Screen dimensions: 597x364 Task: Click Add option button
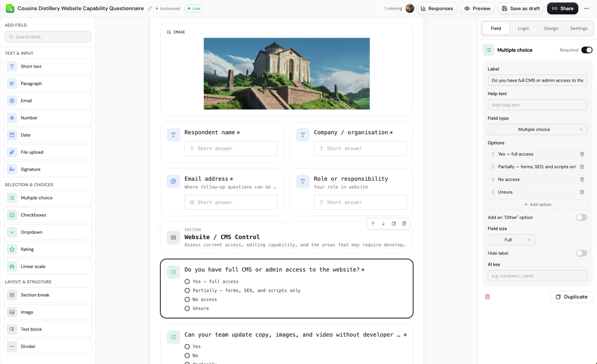pyautogui.click(x=537, y=205)
